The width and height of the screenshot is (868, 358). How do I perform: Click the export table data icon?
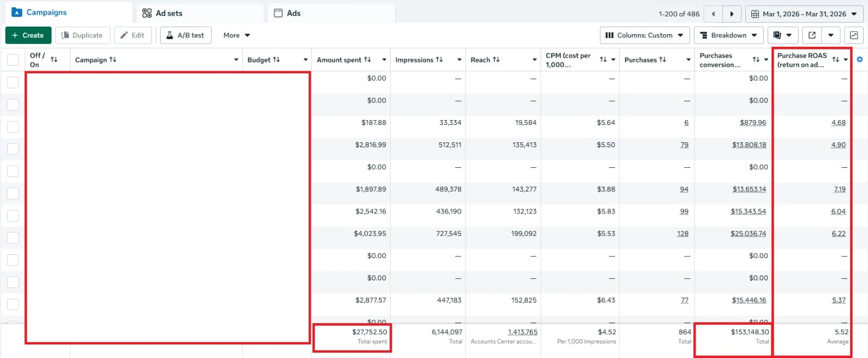point(812,35)
